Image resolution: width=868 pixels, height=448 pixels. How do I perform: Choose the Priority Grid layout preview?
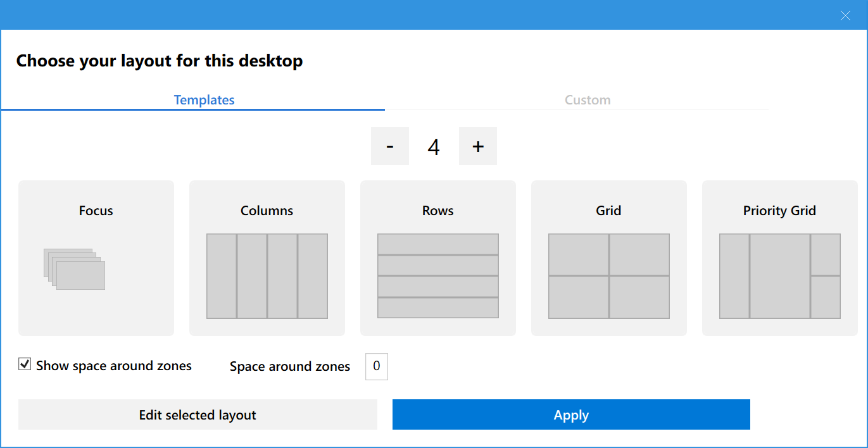pos(780,276)
